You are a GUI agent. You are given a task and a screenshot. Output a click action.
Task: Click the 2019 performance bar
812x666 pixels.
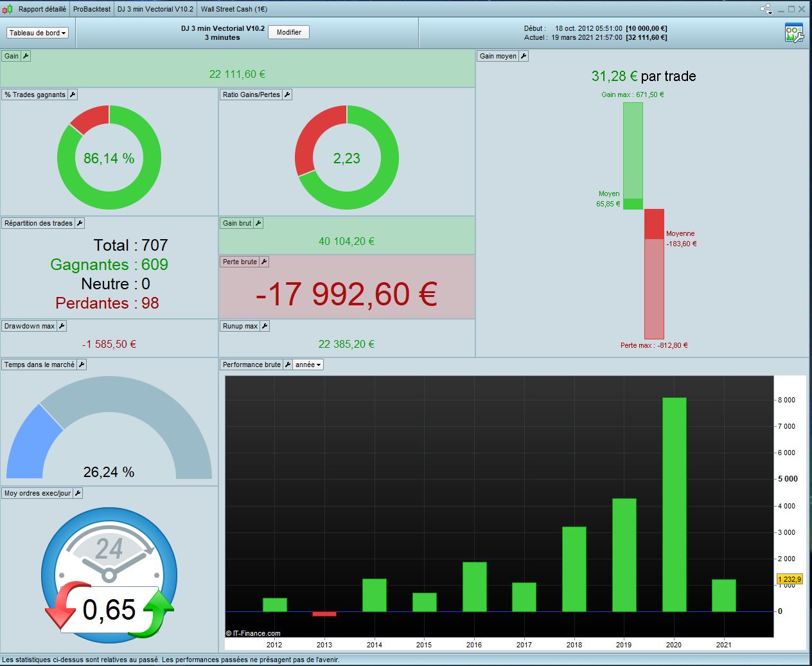coord(624,555)
